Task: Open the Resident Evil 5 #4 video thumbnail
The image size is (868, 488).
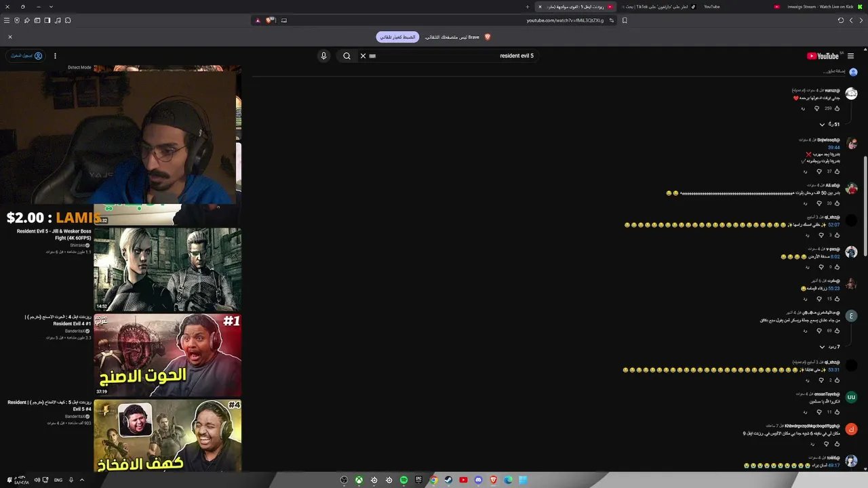Action: 167,436
